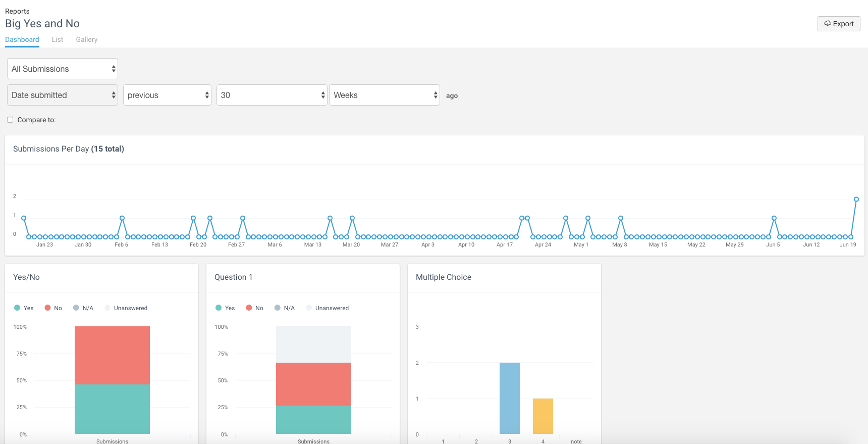
Task: Click the red No segment in Yes/No bar
Action: (x=112, y=355)
